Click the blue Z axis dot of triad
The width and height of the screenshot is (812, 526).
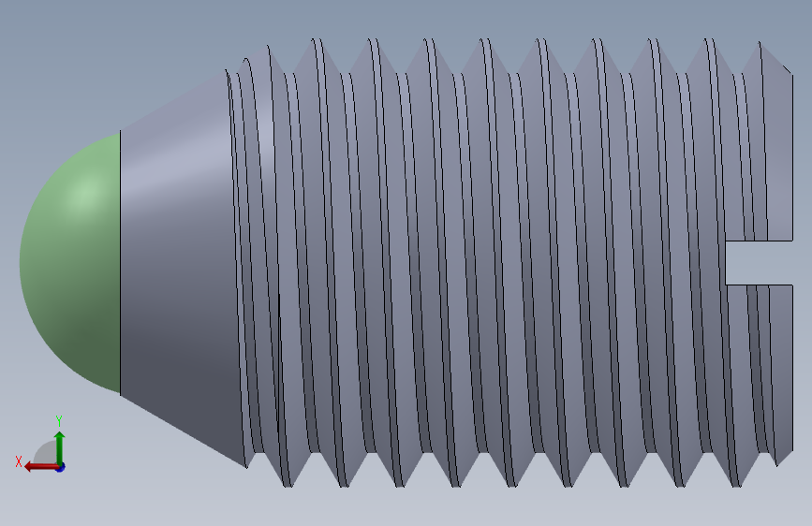61,467
